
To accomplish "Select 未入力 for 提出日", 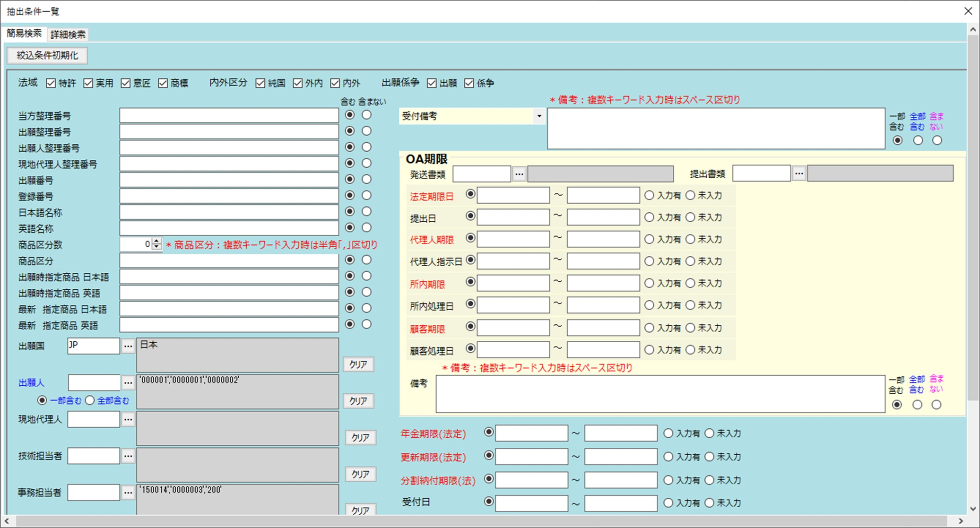I will click(691, 217).
